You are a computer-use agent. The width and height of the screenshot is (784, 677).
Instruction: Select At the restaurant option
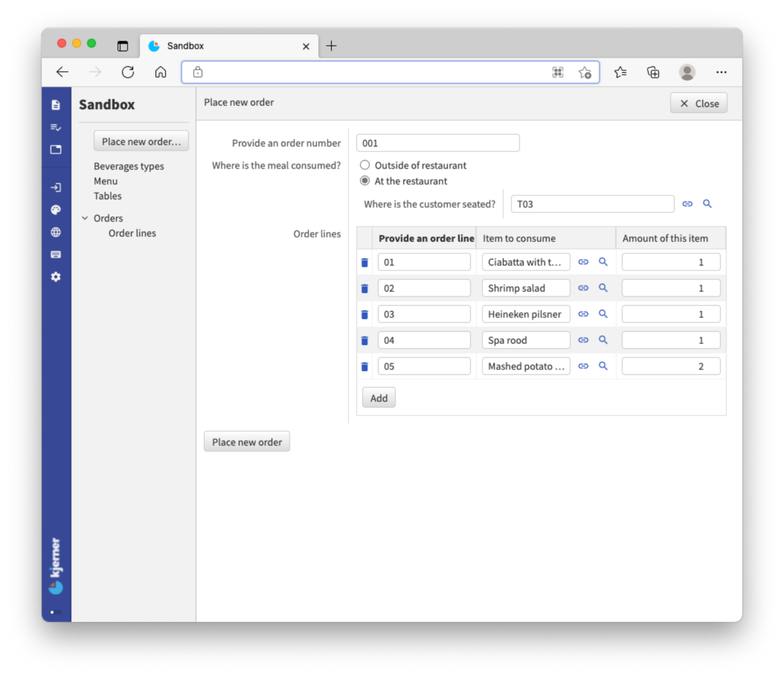(365, 180)
